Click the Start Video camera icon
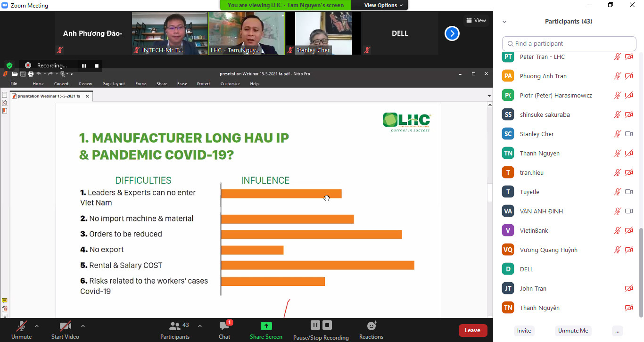Image resolution: width=644 pixels, height=342 pixels. click(65, 326)
